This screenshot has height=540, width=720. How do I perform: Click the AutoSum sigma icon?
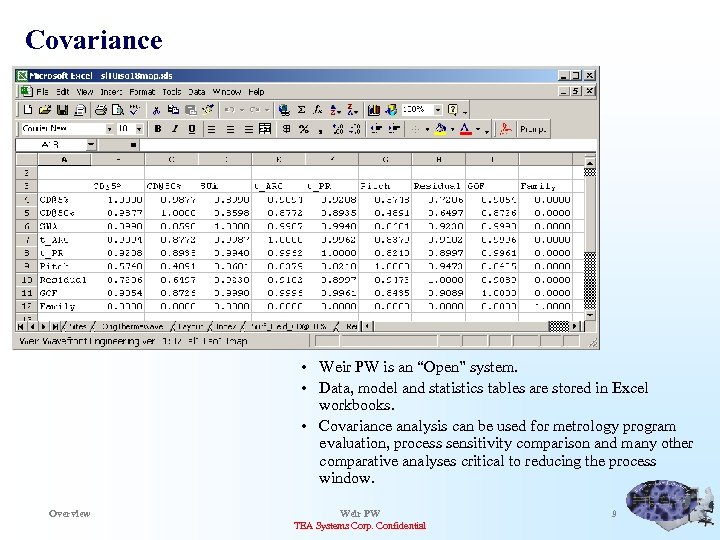[x=301, y=110]
